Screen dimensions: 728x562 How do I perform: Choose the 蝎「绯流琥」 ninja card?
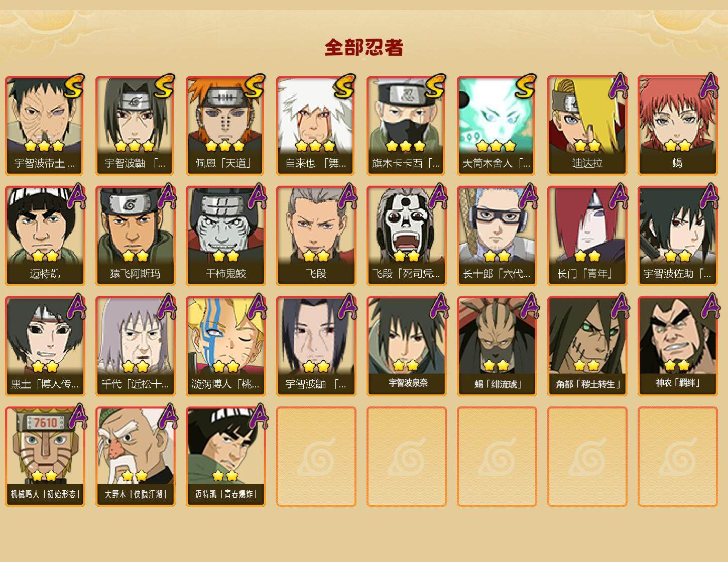point(497,346)
